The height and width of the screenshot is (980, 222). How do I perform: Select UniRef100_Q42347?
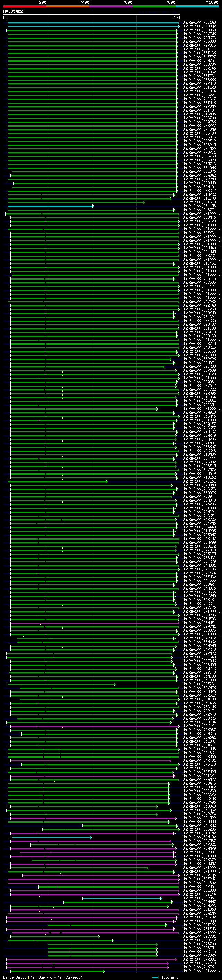pos(199,99)
